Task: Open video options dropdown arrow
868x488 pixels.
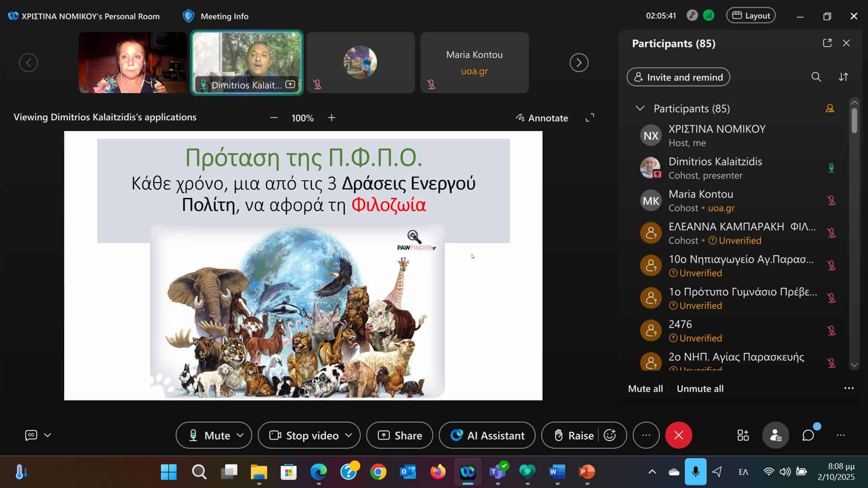Action: tap(349, 435)
